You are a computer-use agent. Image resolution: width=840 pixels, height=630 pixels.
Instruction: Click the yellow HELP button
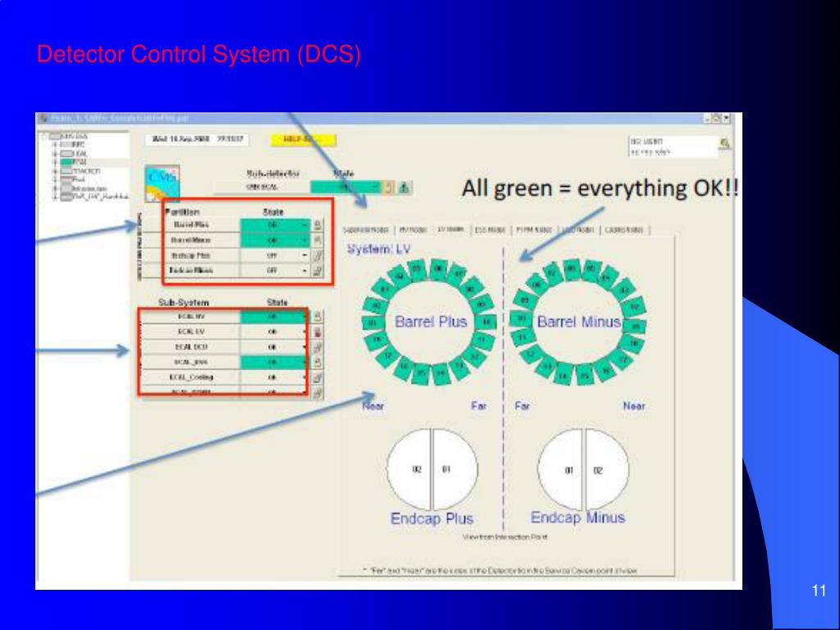click(x=304, y=139)
